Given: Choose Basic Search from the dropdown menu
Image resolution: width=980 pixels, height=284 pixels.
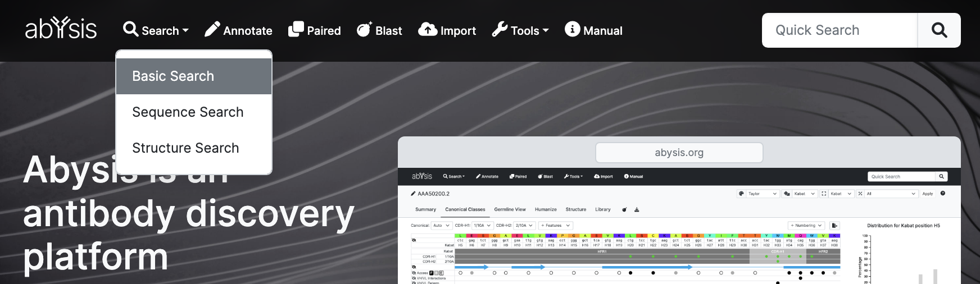Looking at the screenshot, I should [x=194, y=76].
